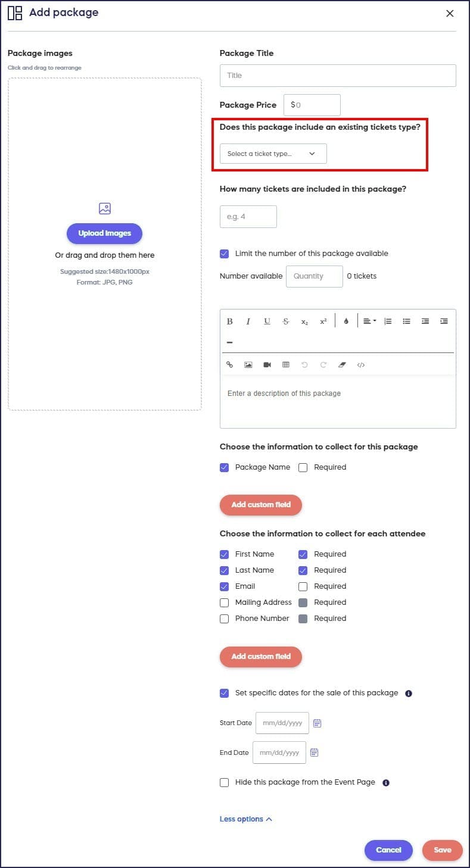Insert a table in the editor

(x=286, y=365)
